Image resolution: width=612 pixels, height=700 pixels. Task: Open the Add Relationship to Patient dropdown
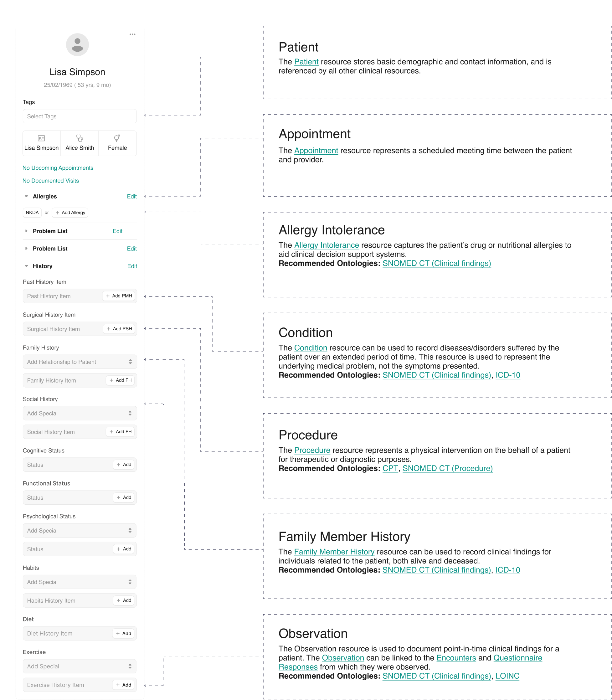(79, 362)
